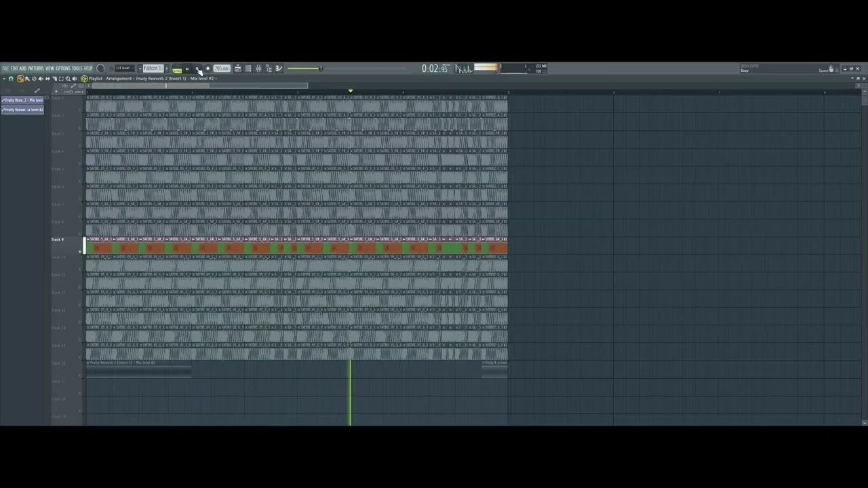Select the 'Fruity Reever..ix level #2' clip
The image size is (868, 488).
[x=22, y=110]
